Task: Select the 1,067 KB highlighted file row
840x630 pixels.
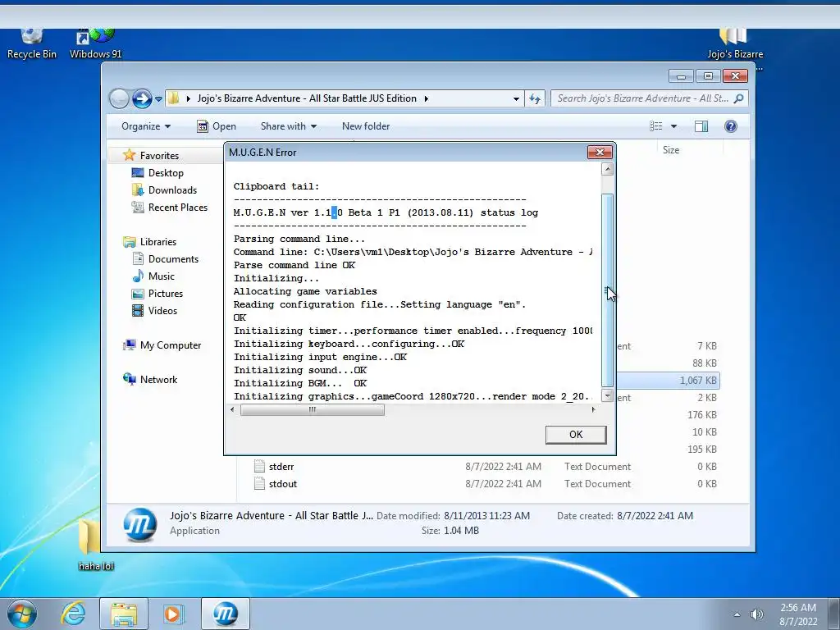Action: coord(668,381)
